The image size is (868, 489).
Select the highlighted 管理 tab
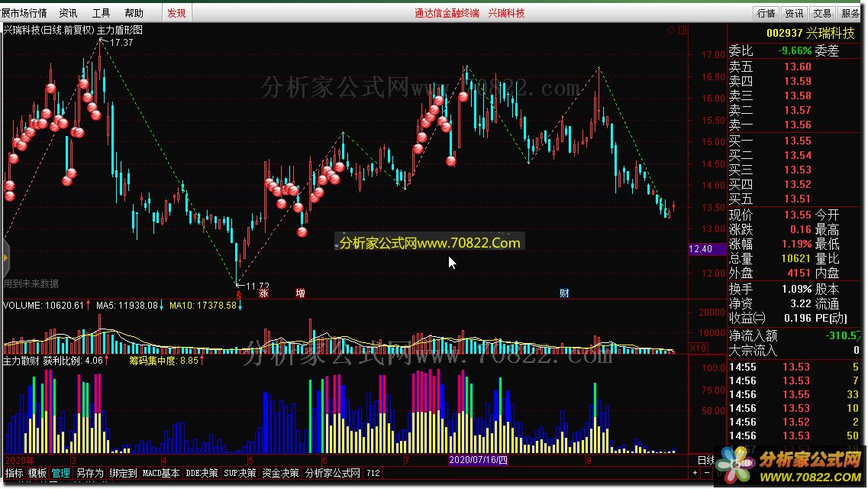tap(60, 473)
